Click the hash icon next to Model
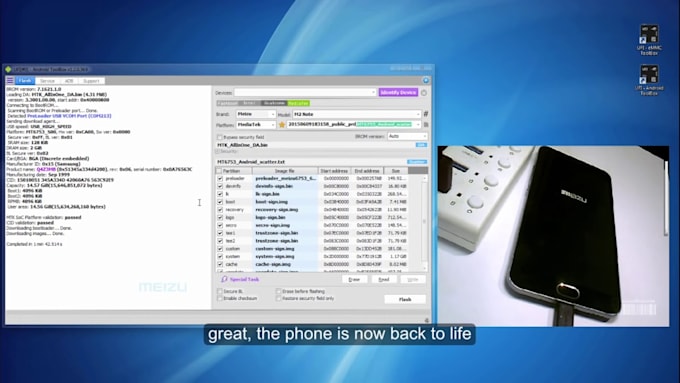 point(426,114)
